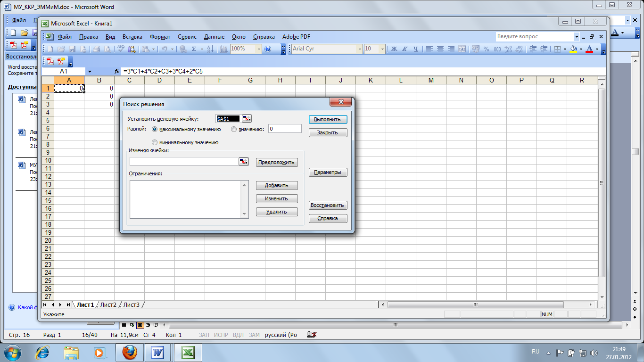Click the changing cells range selector icon
The image size is (644, 362).
[x=243, y=162]
